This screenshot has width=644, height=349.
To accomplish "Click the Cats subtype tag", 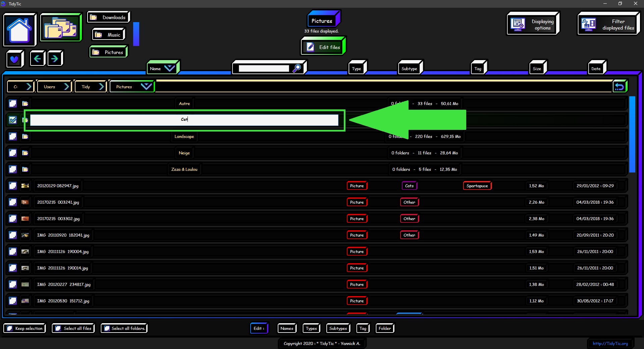I will coord(410,186).
